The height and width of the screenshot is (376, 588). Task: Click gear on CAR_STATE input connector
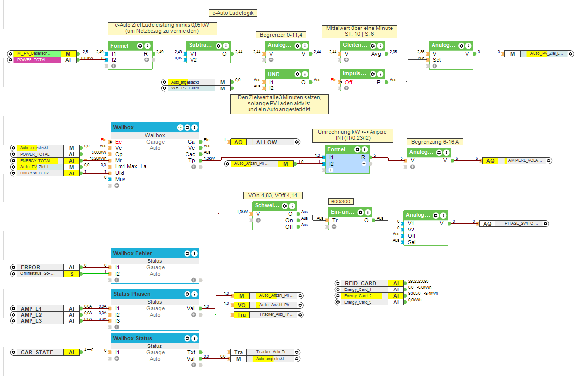coord(13,352)
